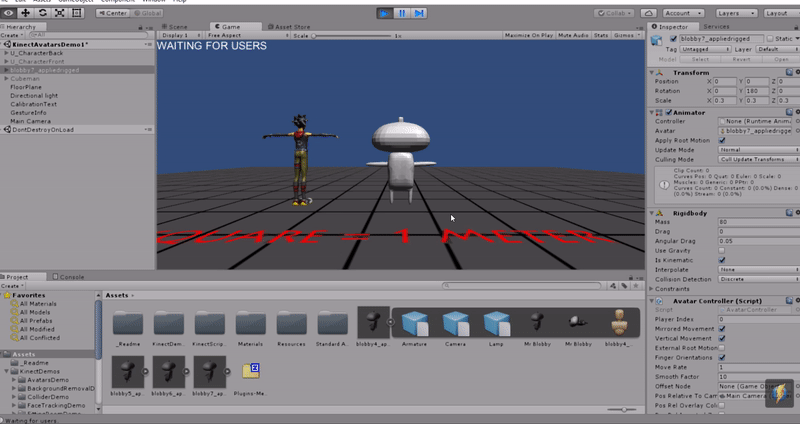Select the Scale tool in toolbar
800x424 pixels.
click(x=59, y=13)
